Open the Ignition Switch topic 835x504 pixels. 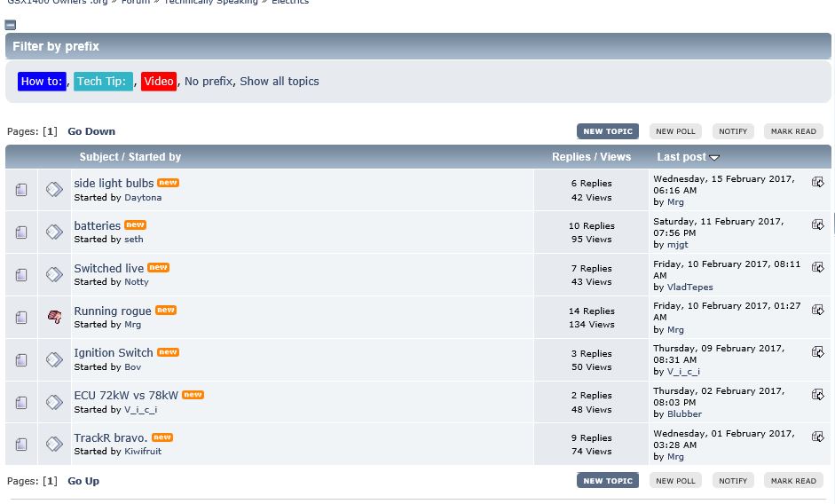point(114,352)
